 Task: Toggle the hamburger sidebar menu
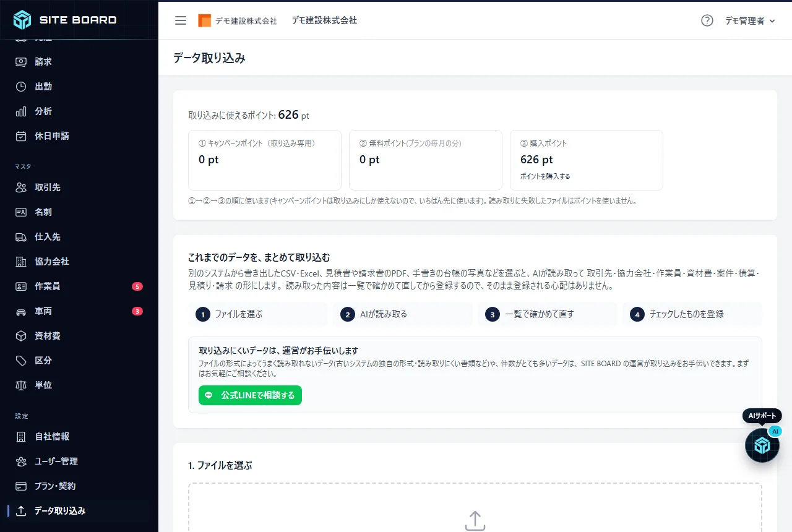pyautogui.click(x=181, y=20)
